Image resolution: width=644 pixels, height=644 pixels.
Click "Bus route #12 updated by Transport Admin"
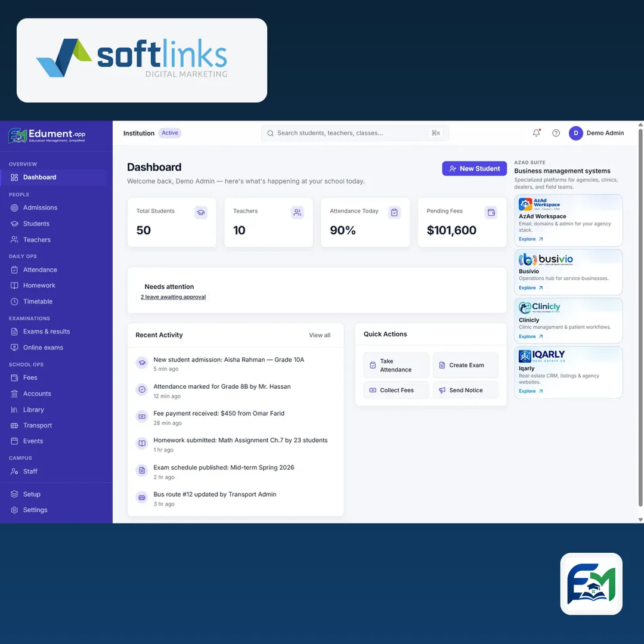click(215, 494)
